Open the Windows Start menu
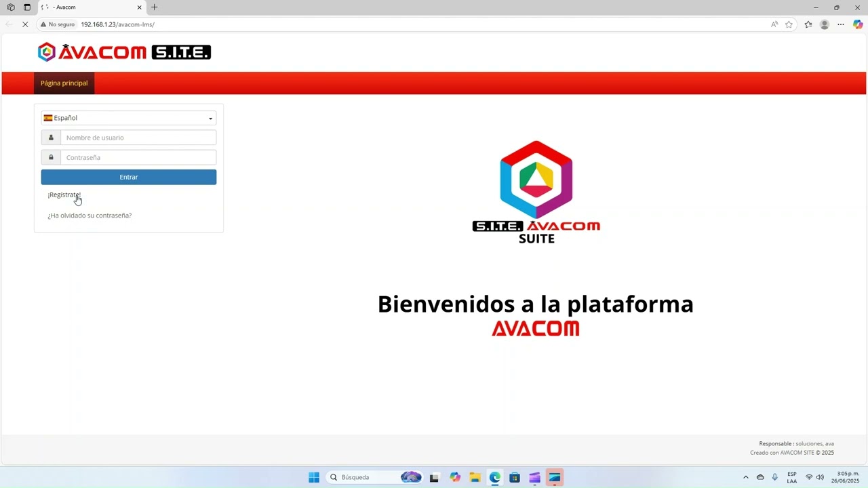Image resolution: width=868 pixels, height=488 pixels. 314,477
